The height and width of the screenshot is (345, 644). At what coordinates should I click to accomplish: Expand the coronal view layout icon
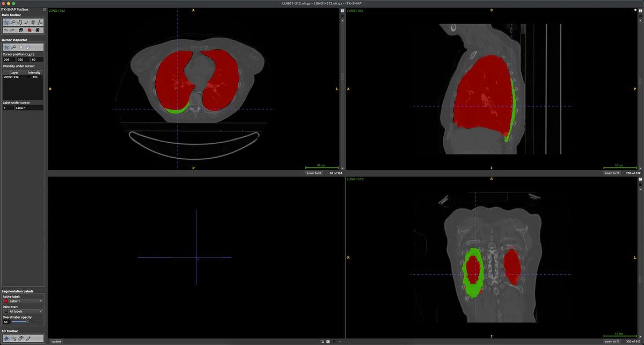pos(640,179)
